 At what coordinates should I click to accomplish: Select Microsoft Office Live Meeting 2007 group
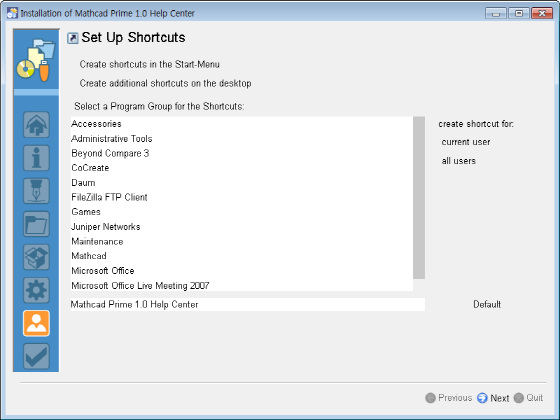(242, 285)
